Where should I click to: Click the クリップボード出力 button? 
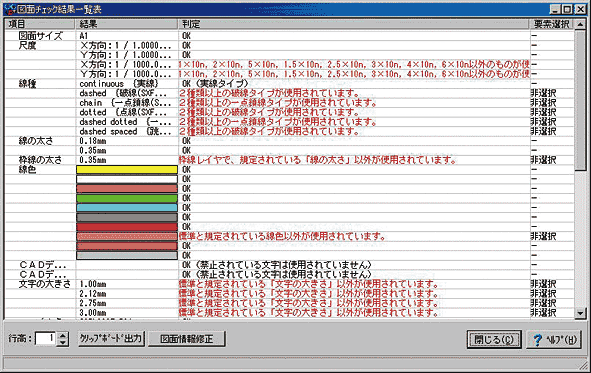tap(111, 338)
